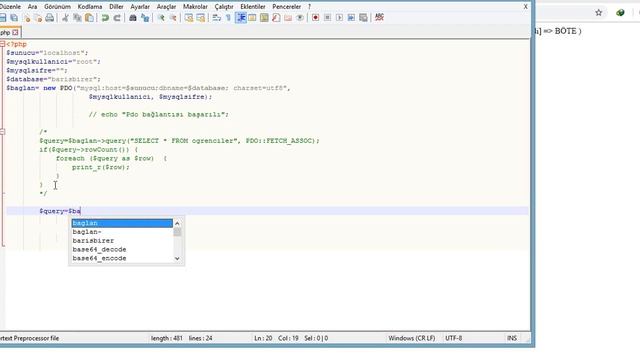This screenshot has width=640, height=360.
Task: Open the ? help menu
Action: (x=309, y=7)
